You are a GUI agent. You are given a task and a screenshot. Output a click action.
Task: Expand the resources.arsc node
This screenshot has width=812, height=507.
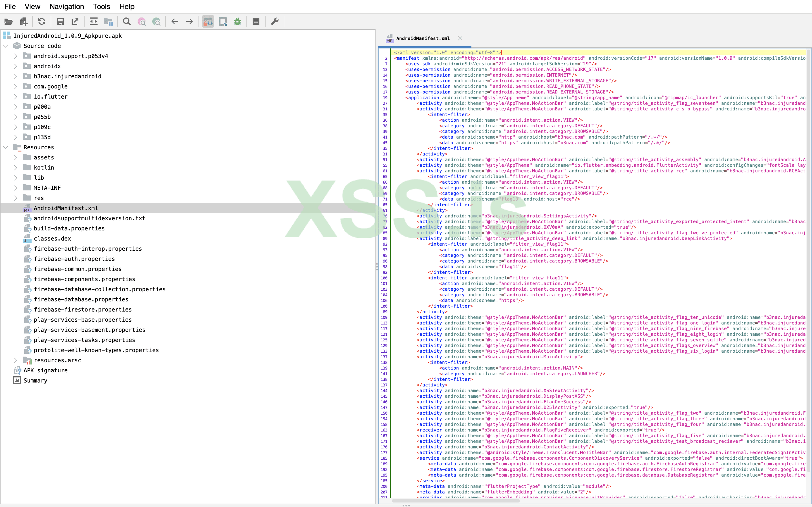click(16, 360)
